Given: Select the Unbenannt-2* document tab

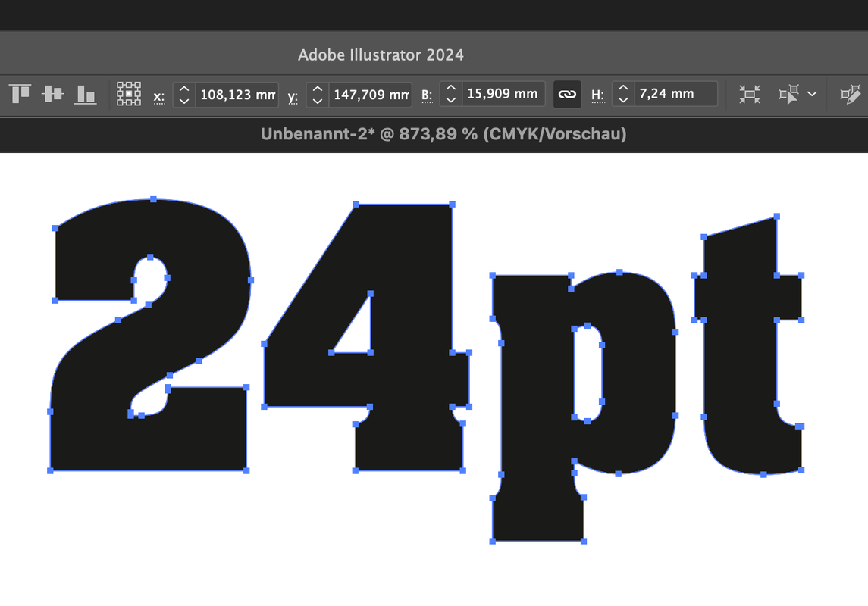Looking at the screenshot, I should 443,134.
